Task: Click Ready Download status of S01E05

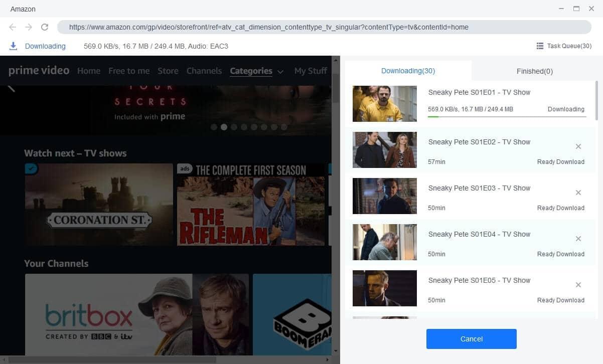Action: tap(560, 300)
